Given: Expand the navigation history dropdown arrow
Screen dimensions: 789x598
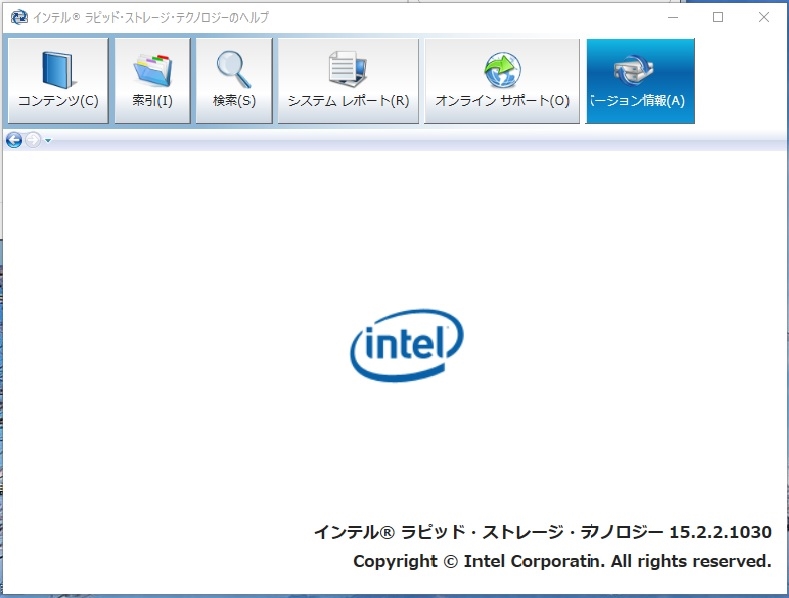Looking at the screenshot, I should point(48,140).
